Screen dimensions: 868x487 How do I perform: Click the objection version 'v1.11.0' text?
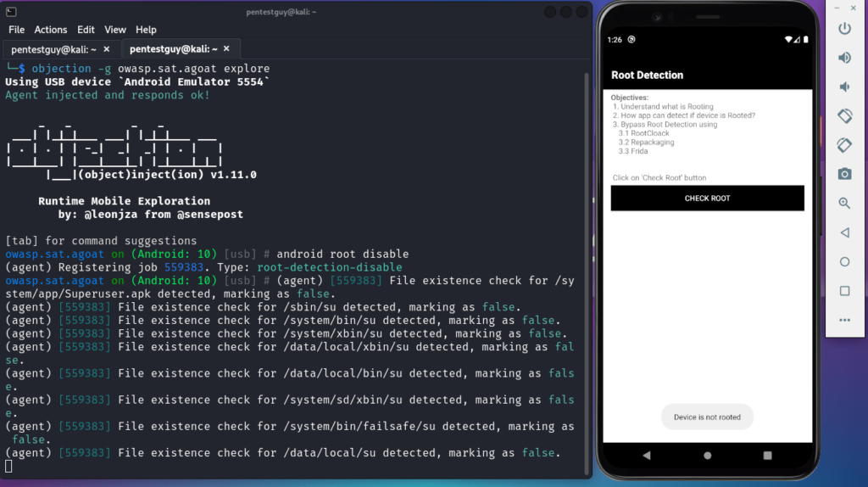click(233, 175)
